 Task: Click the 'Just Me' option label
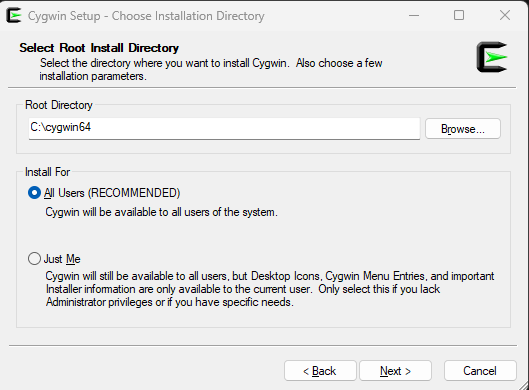click(62, 259)
